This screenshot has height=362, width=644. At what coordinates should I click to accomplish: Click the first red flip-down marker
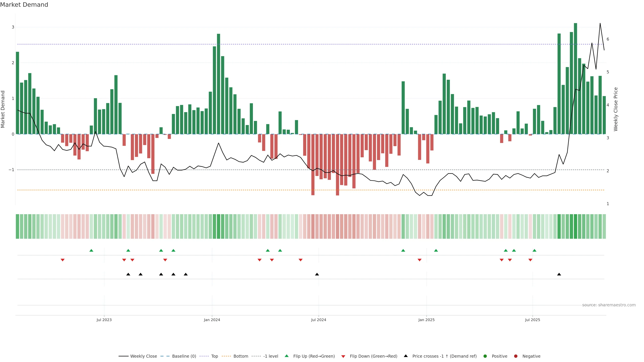[x=63, y=260]
